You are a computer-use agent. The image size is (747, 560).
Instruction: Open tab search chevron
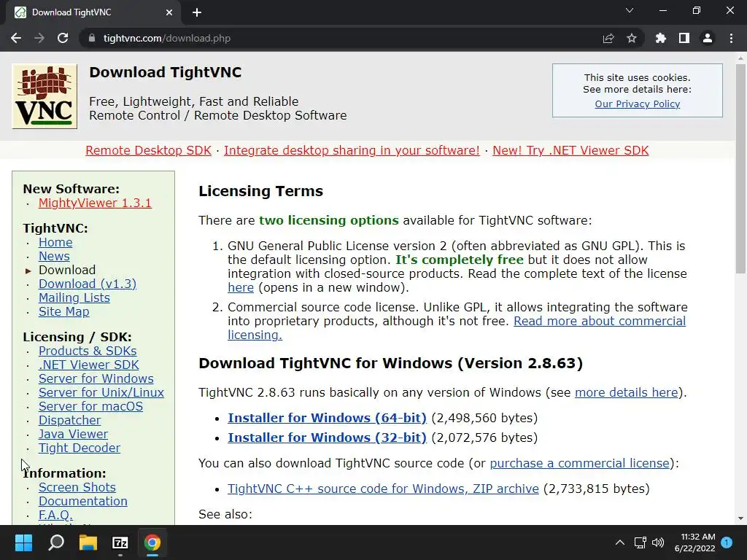point(630,10)
